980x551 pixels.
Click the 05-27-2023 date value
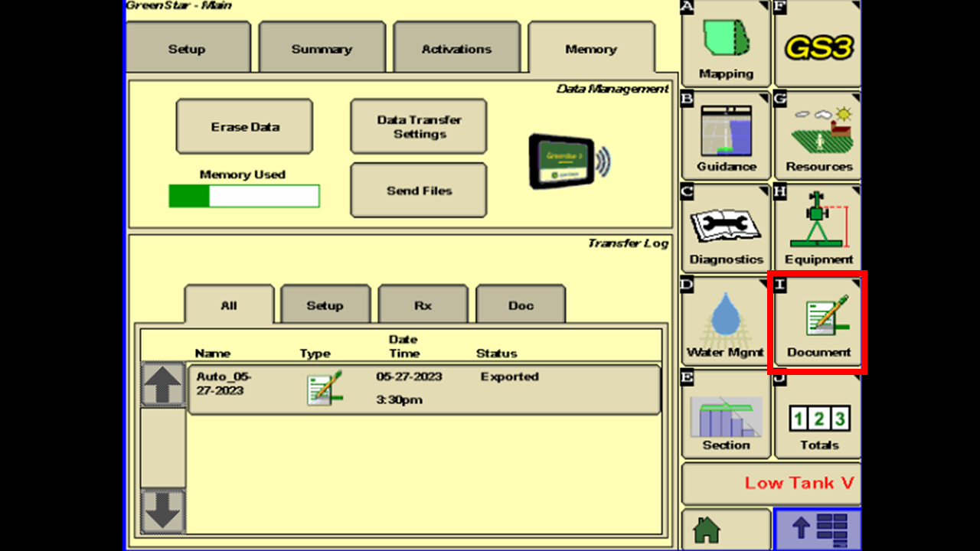409,377
